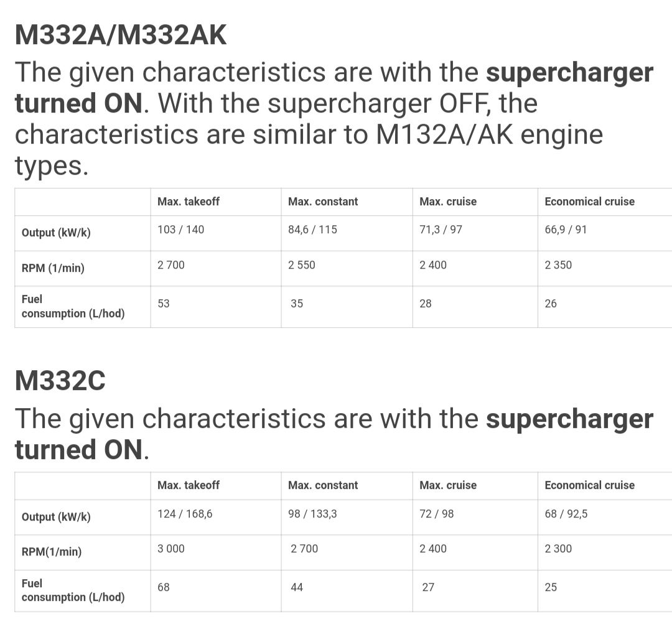Click the 2 350 RPM cell

click(x=558, y=265)
